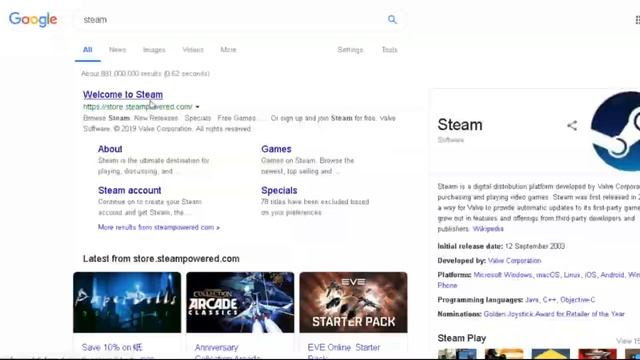Click the Steam Play heading
Image resolution: width=640 pixels, height=360 pixels.
click(462, 338)
